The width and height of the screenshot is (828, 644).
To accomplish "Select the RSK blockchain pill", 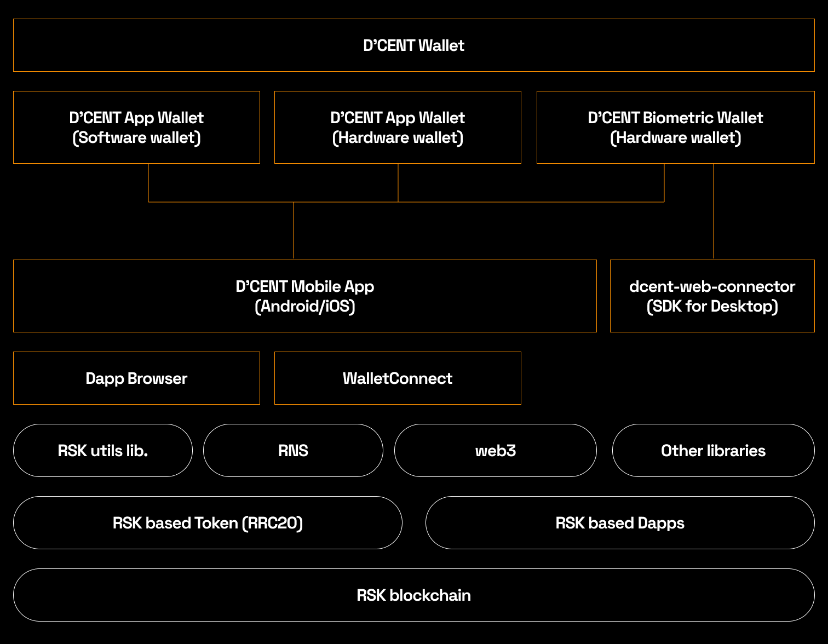I will tap(414, 595).
